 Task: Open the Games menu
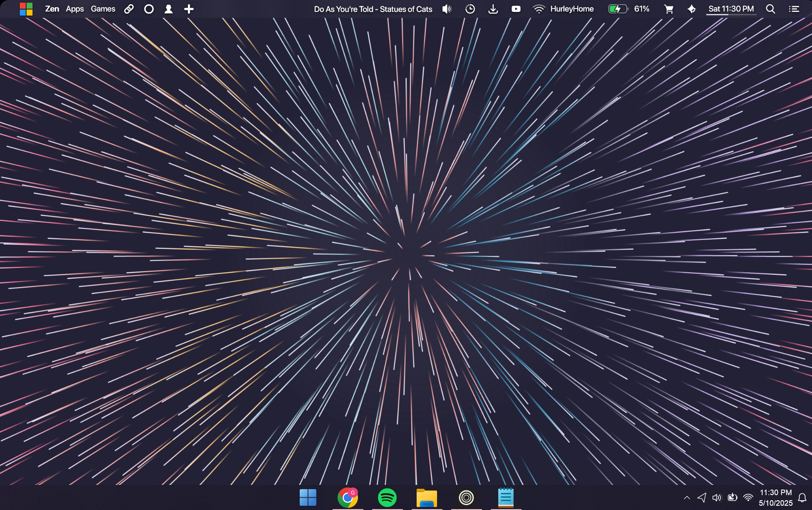pos(103,9)
